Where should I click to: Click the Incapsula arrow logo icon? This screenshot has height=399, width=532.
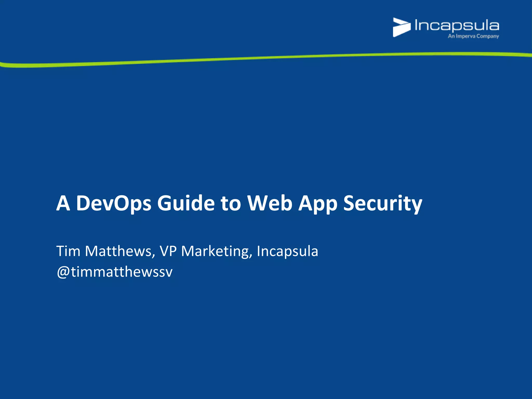(401, 27)
